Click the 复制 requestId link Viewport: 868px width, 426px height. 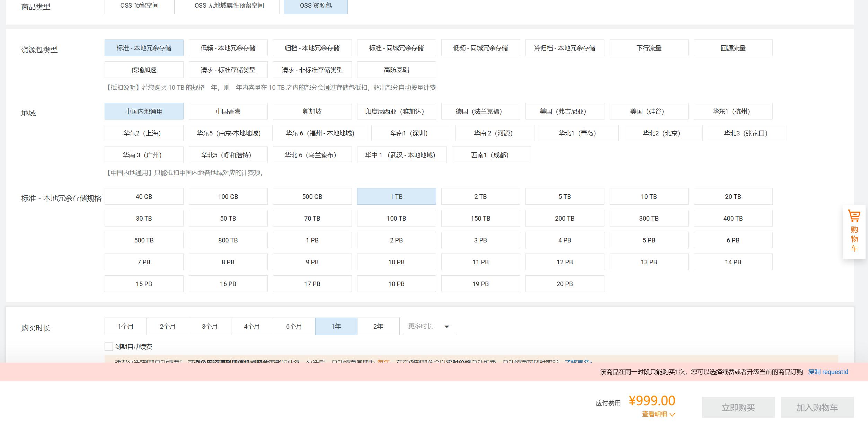coord(828,372)
